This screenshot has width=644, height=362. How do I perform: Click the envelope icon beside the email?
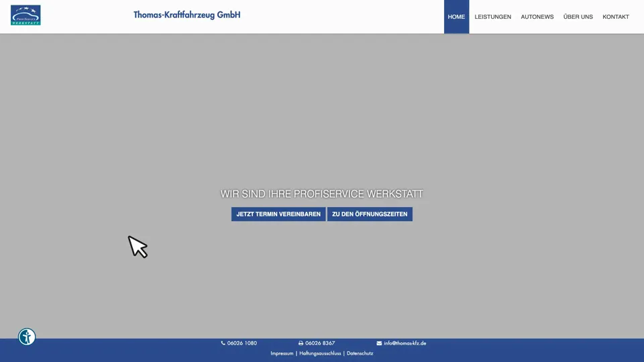[379, 343]
